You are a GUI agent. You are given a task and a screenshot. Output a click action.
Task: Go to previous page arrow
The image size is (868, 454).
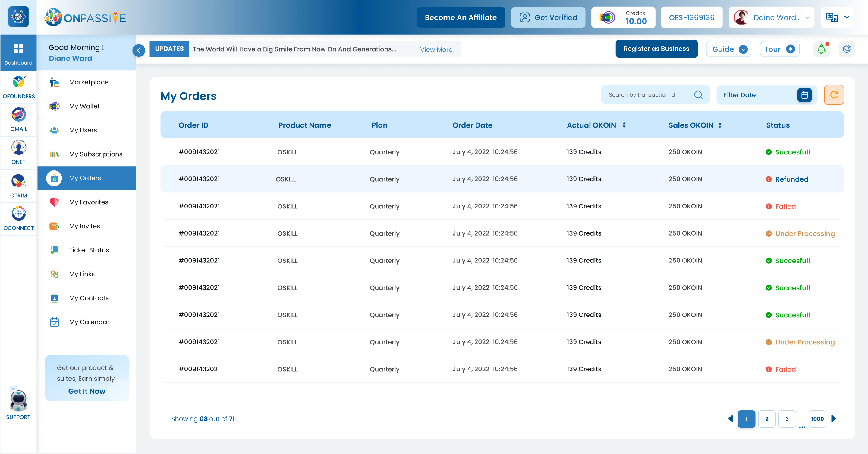pyautogui.click(x=731, y=419)
